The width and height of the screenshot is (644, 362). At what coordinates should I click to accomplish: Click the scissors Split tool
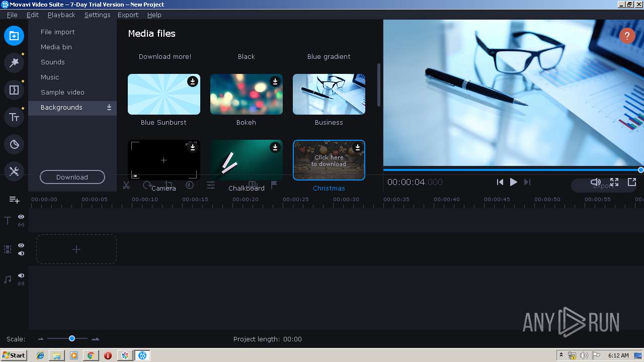coord(126,185)
